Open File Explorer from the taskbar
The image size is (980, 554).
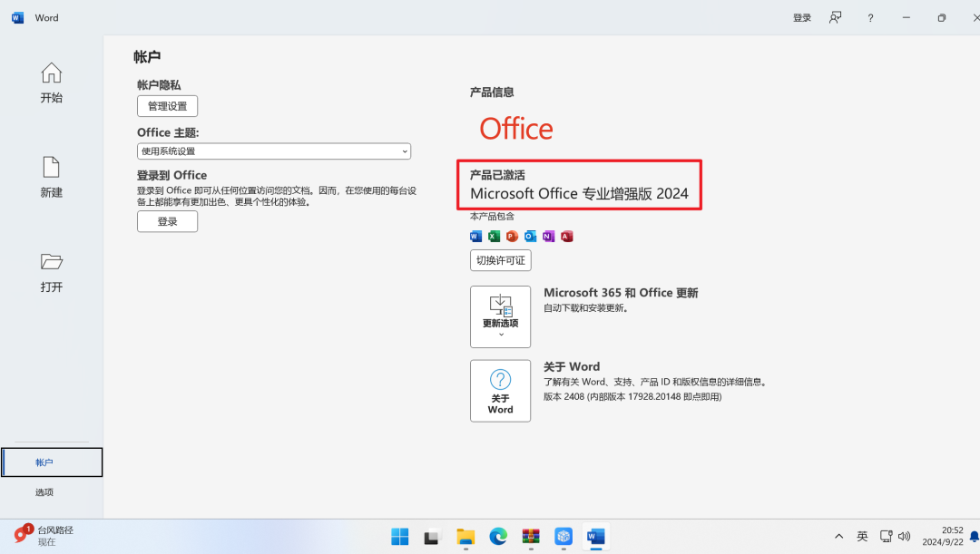click(465, 537)
